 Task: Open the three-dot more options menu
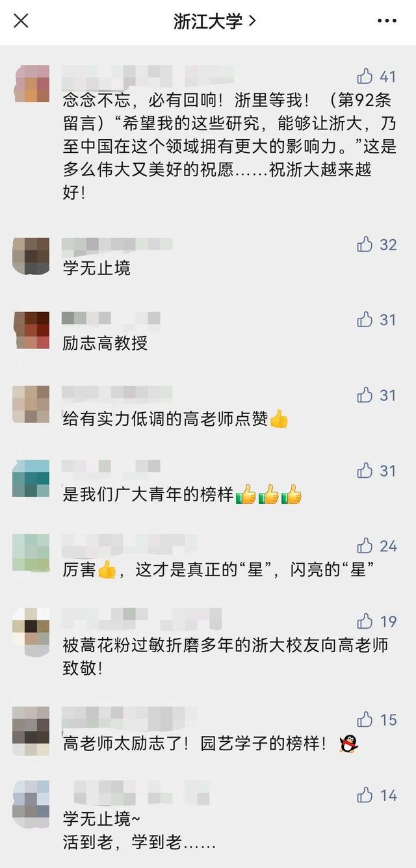387,21
